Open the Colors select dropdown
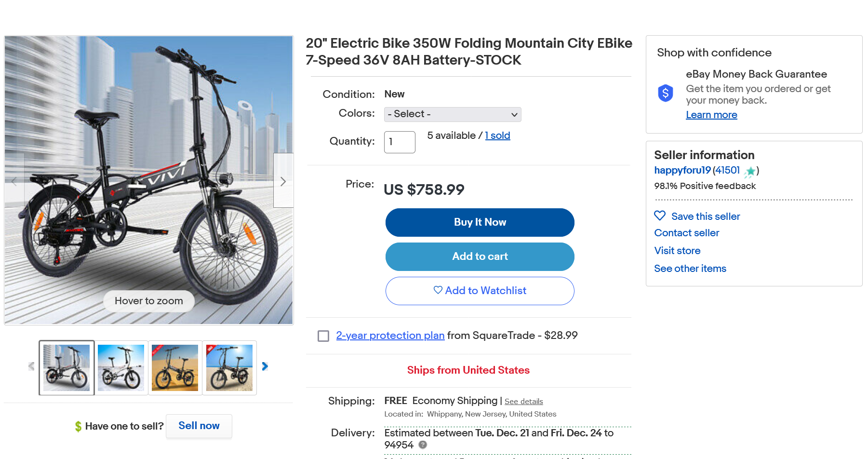Screen dimensions: 868x459 click(x=453, y=114)
